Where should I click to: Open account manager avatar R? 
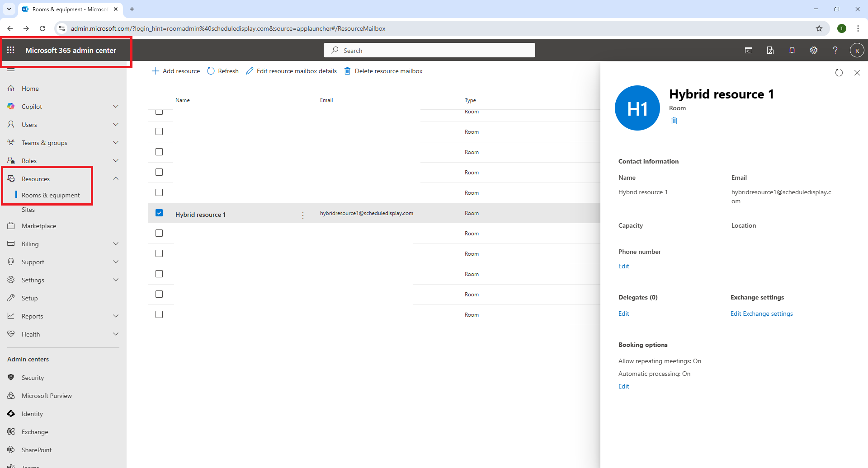[x=857, y=51]
